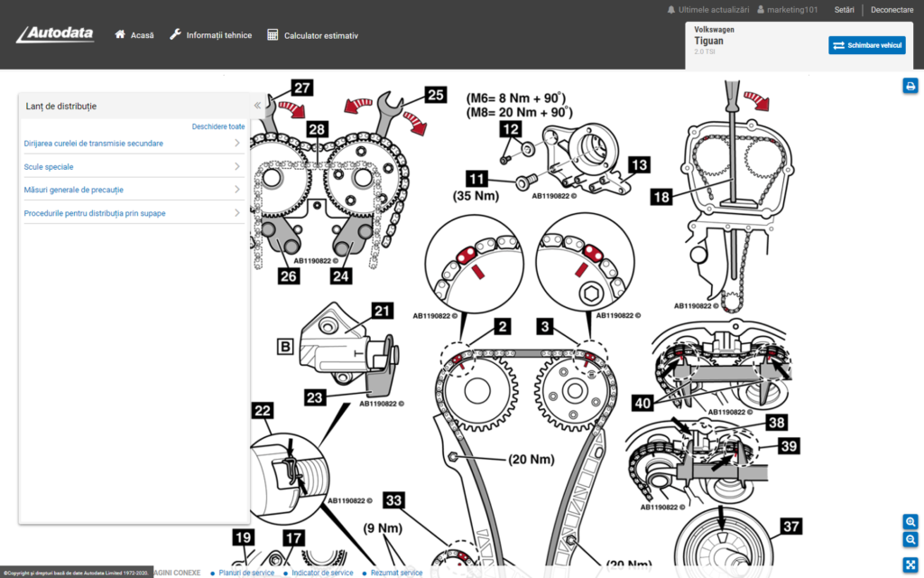Click the Schimbare vehicul button
The width and height of the screenshot is (924, 578).
866,45
